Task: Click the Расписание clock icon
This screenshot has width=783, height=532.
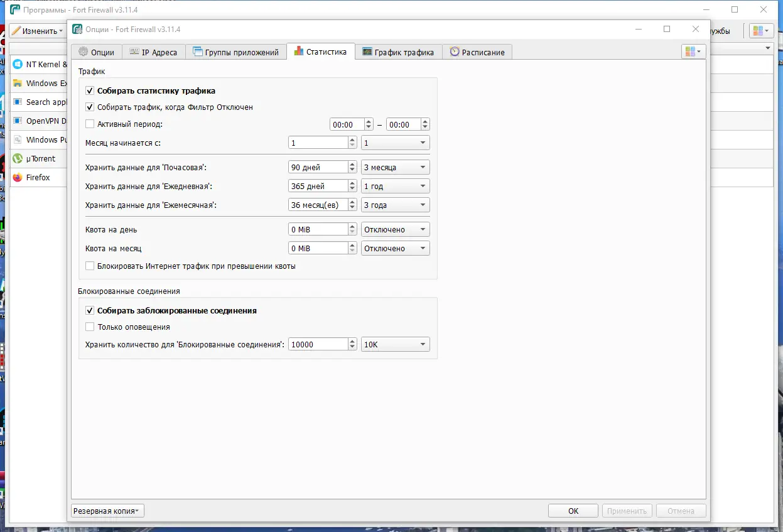Action: point(455,52)
